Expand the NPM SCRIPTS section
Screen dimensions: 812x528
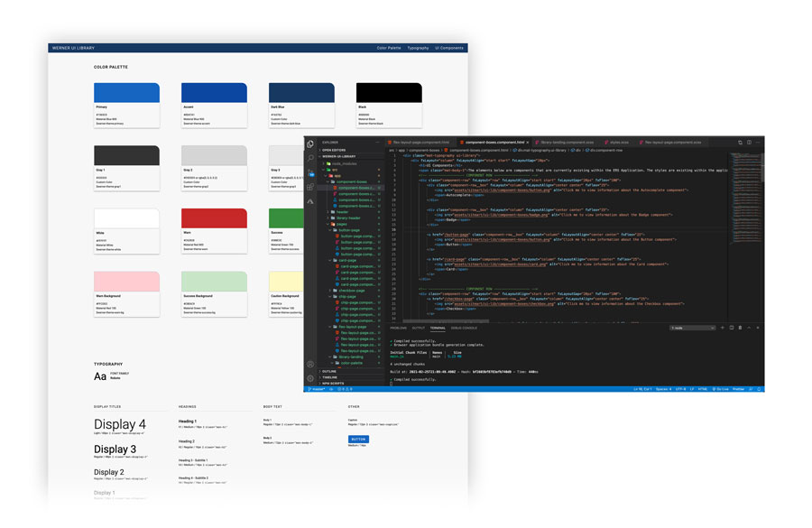[334, 384]
